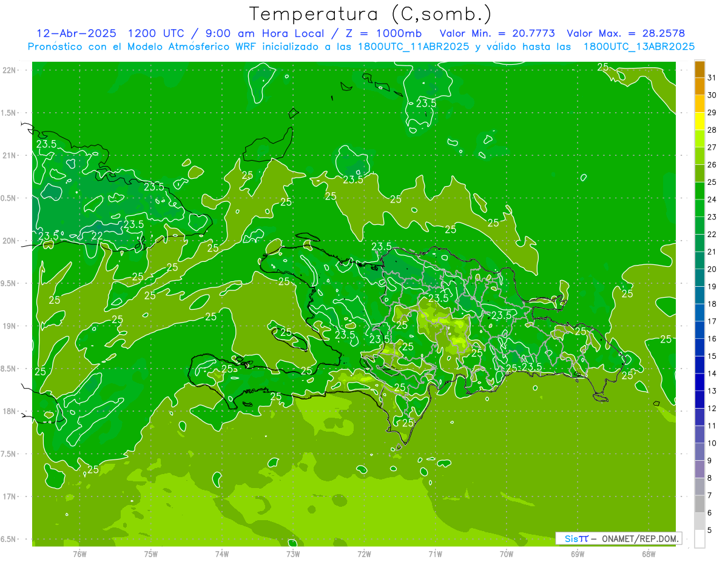728x562 pixels.
Task: Click the title "Temperatura (C,somb.)"
Action: pyautogui.click(x=370, y=14)
